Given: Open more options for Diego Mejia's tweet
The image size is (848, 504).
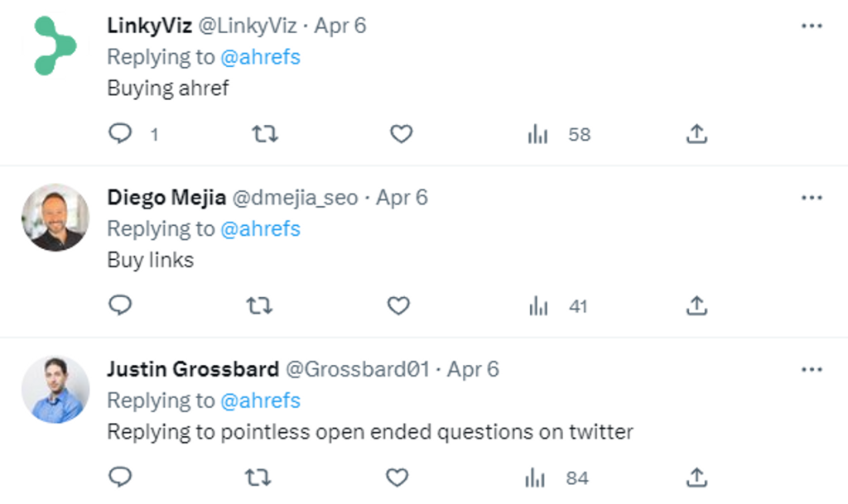Looking at the screenshot, I should pyautogui.click(x=812, y=197).
